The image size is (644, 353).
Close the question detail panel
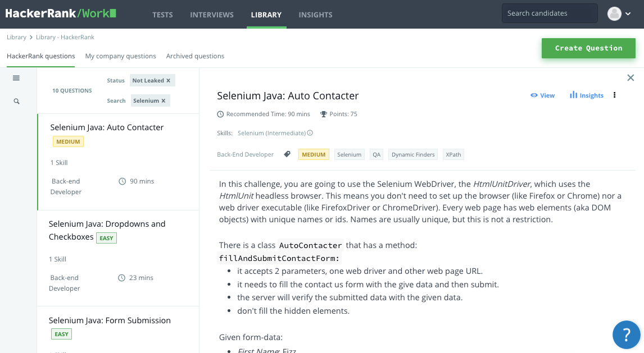click(631, 78)
